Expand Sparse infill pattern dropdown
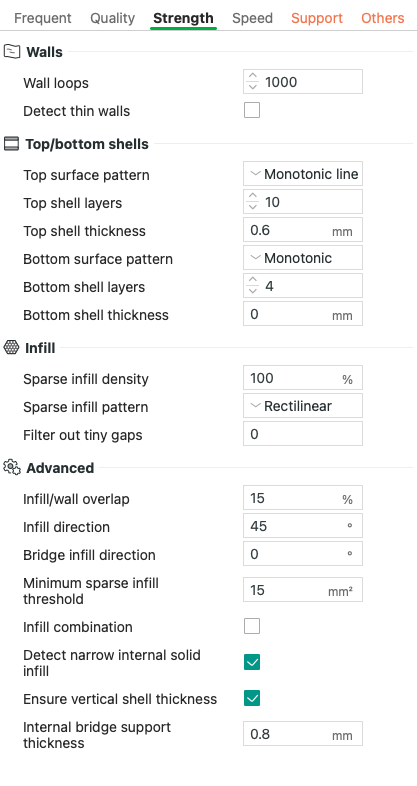Image resolution: width=417 pixels, height=786 pixels. pyautogui.click(x=303, y=406)
